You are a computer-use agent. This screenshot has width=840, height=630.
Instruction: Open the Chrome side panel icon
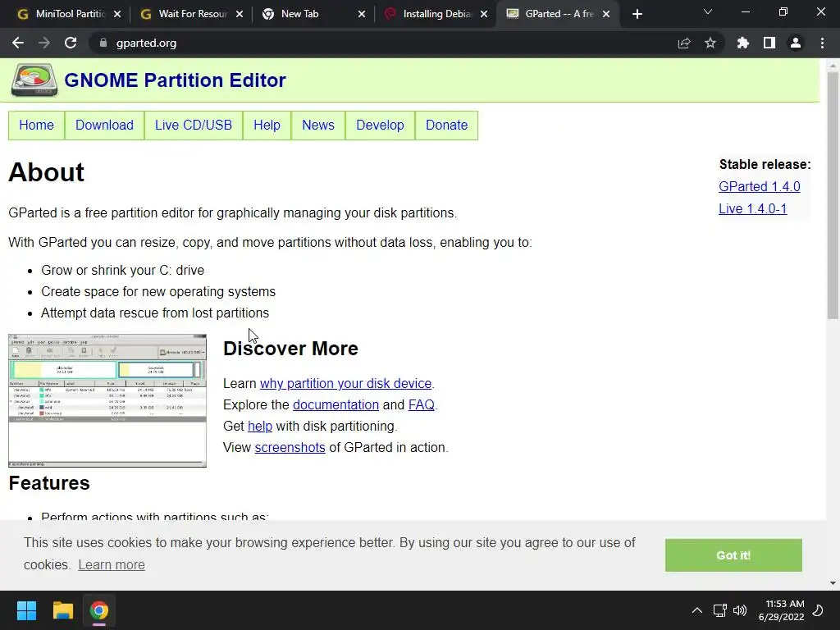(x=769, y=43)
